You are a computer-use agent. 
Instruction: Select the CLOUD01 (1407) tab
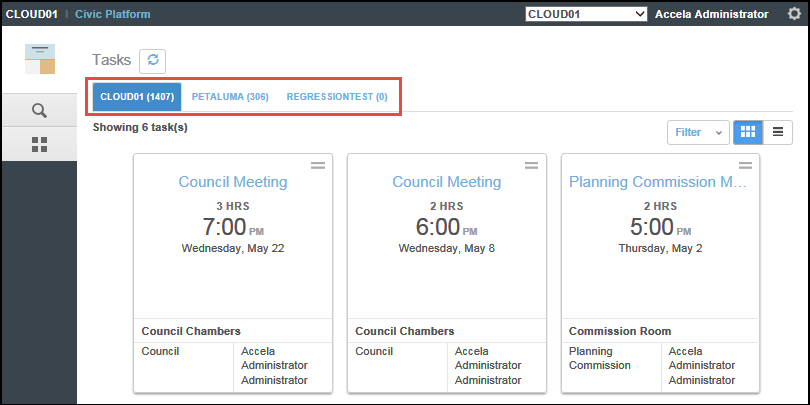tap(137, 97)
